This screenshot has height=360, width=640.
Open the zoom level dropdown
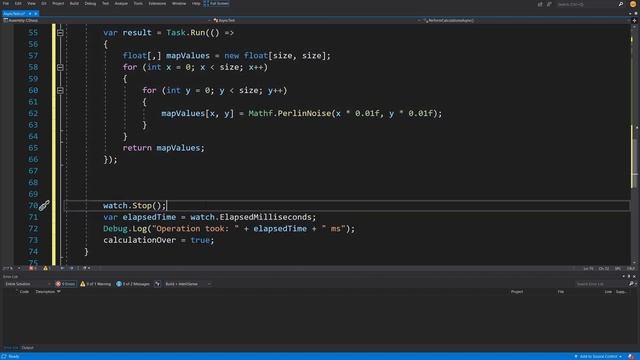(x=11, y=268)
